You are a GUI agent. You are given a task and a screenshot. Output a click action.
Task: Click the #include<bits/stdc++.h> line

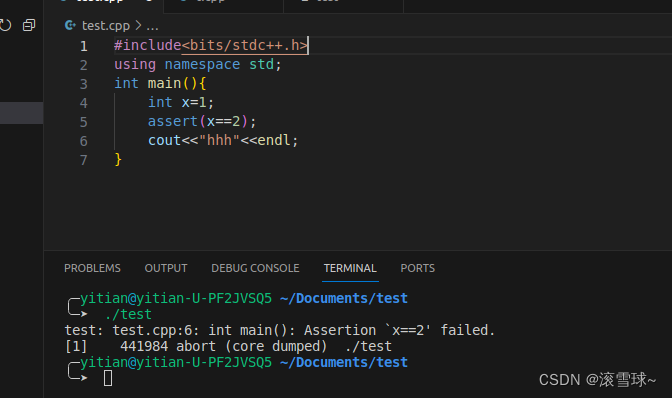tap(210, 45)
